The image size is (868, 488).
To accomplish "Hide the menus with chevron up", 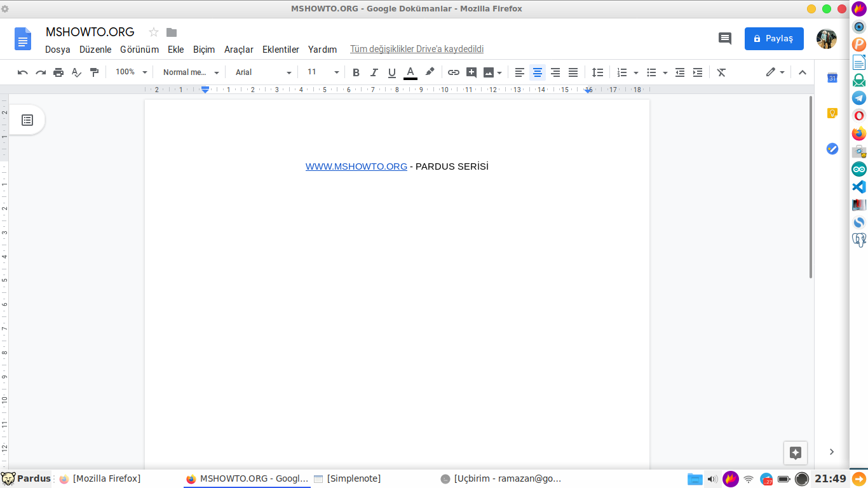I will pyautogui.click(x=803, y=72).
